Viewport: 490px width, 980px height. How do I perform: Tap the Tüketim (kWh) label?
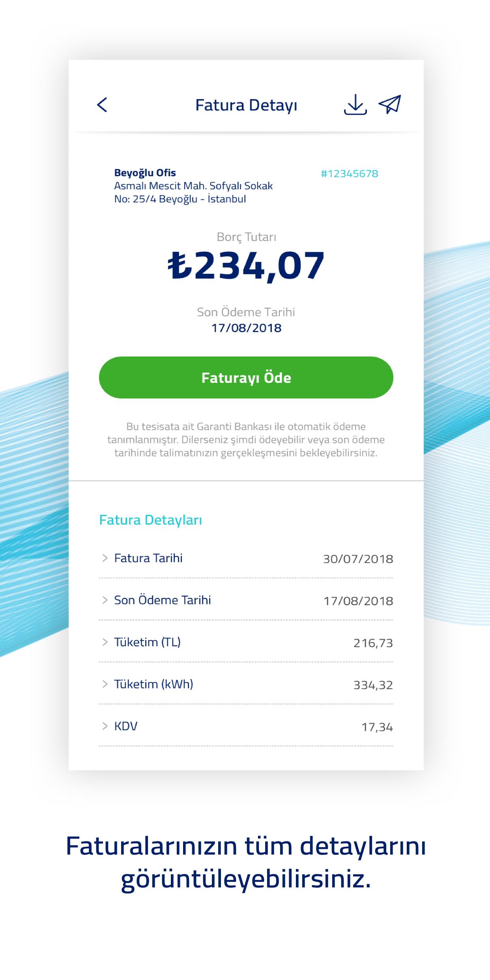(153, 684)
